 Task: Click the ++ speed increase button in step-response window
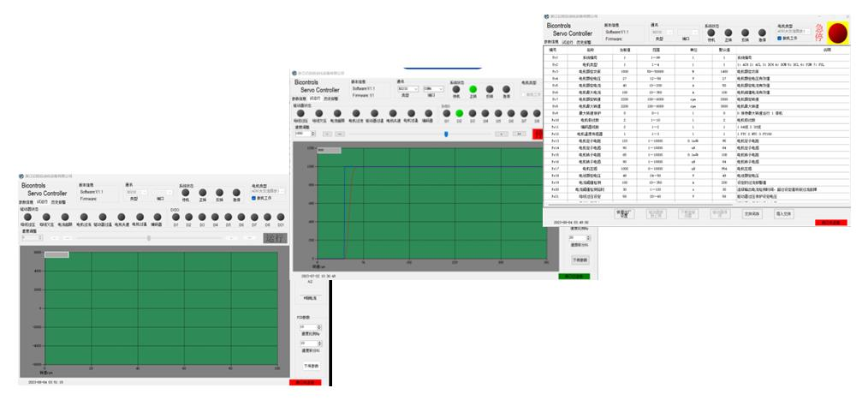520,134
